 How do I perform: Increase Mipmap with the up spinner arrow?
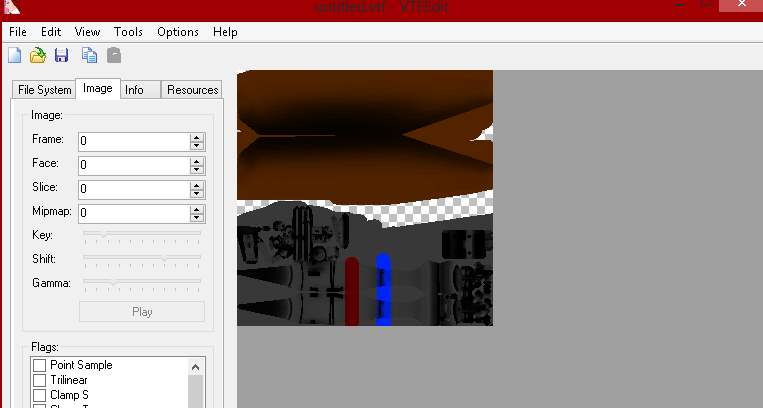click(197, 209)
